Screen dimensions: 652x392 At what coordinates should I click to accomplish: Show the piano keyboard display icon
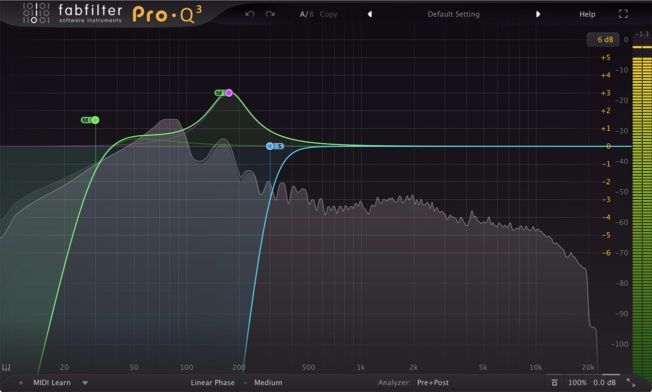point(6,367)
